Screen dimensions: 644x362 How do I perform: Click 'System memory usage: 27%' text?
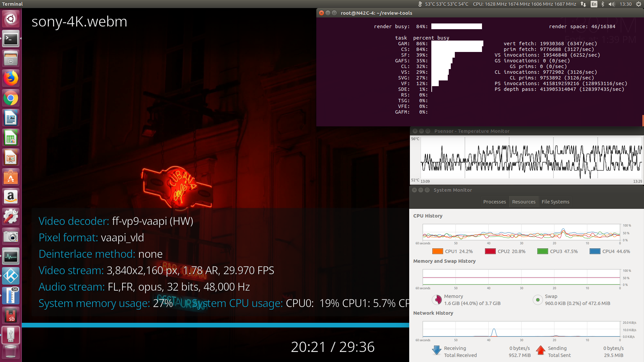(106, 303)
